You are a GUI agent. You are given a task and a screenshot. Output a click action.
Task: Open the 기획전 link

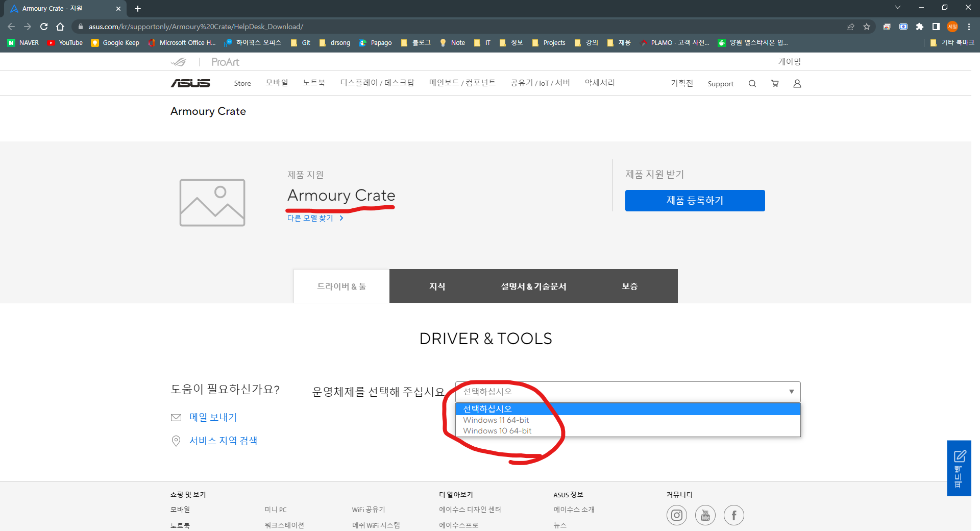(682, 83)
